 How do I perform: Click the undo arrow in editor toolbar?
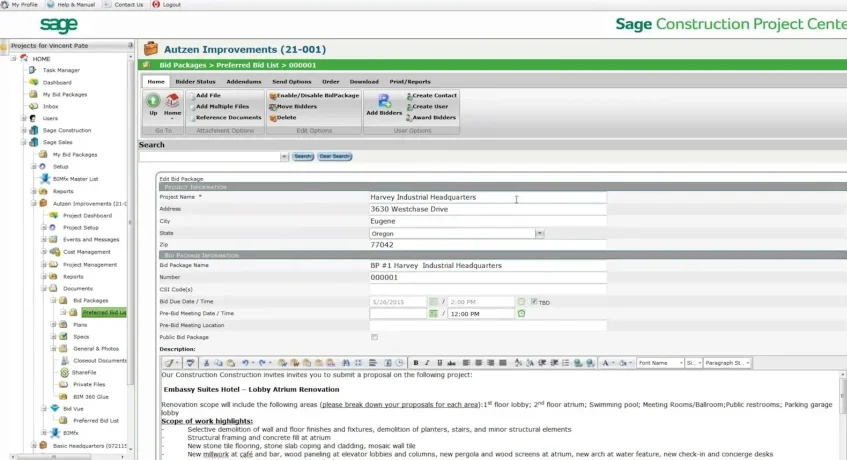click(245, 363)
